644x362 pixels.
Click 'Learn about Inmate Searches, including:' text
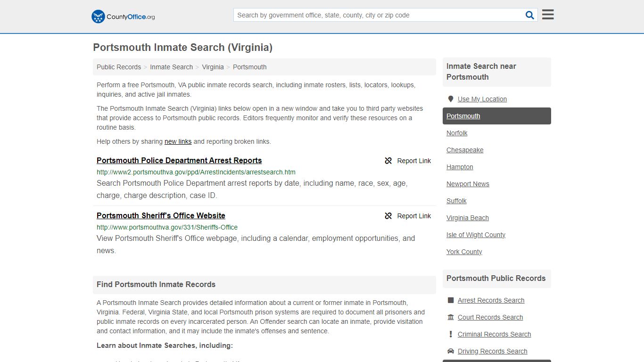coord(165,346)
